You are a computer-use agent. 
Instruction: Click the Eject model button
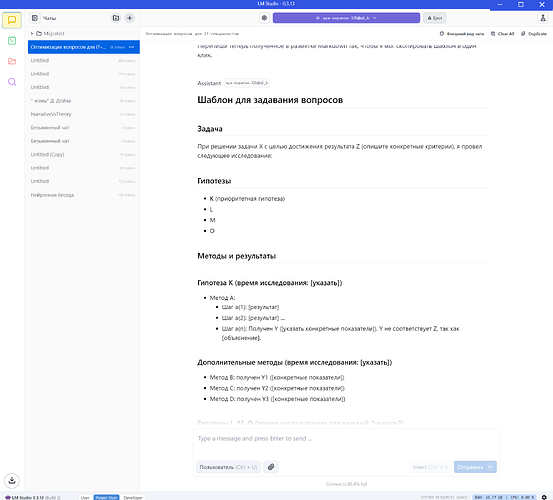pos(435,18)
